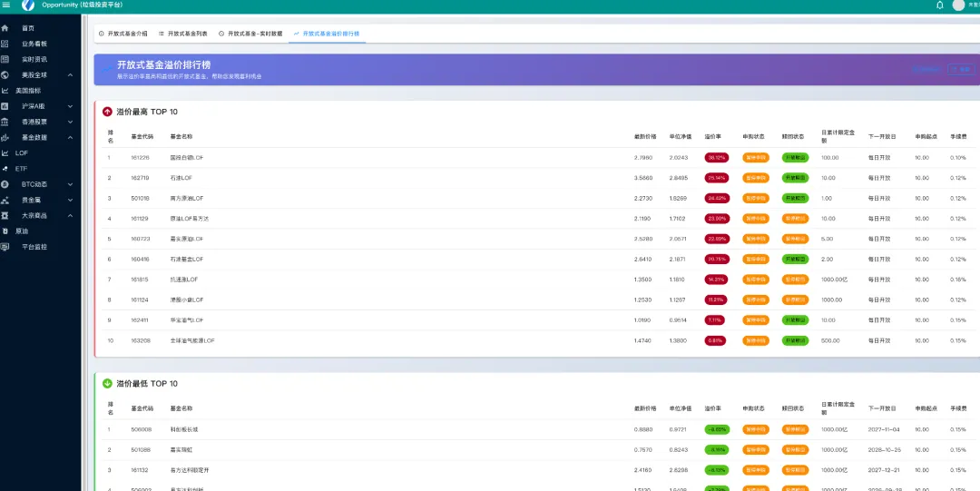Click the bank icon beside 香港股票
Screen dimensions: 980x491
[5, 122]
